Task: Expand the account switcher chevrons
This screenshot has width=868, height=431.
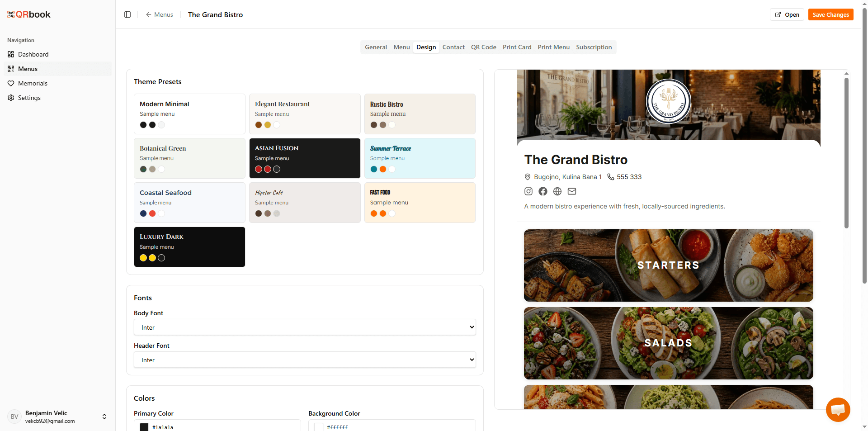Action: (x=104, y=417)
